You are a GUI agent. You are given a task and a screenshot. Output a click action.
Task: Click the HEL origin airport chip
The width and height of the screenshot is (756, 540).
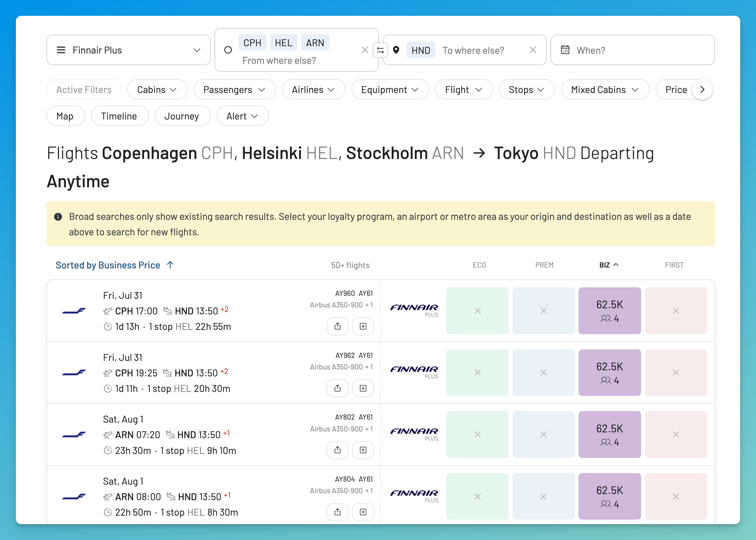click(x=283, y=43)
